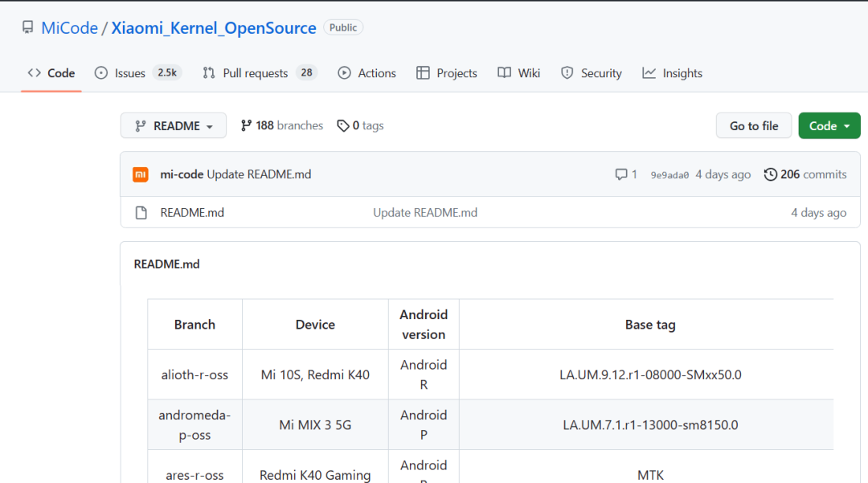
Task: Open README.md row commit message link
Action: pyautogui.click(x=425, y=212)
